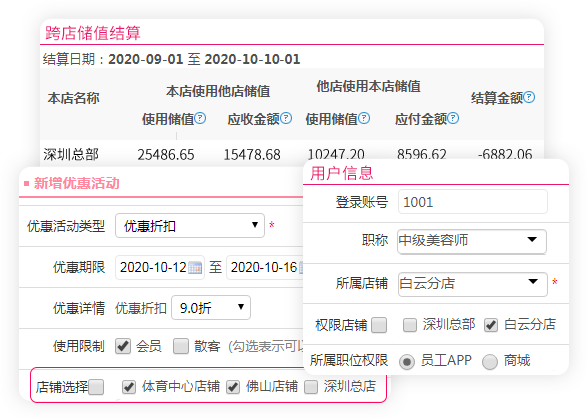Click help icon beside 应付金额
This screenshot has width=588, height=420.
click(x=453, y=118)
